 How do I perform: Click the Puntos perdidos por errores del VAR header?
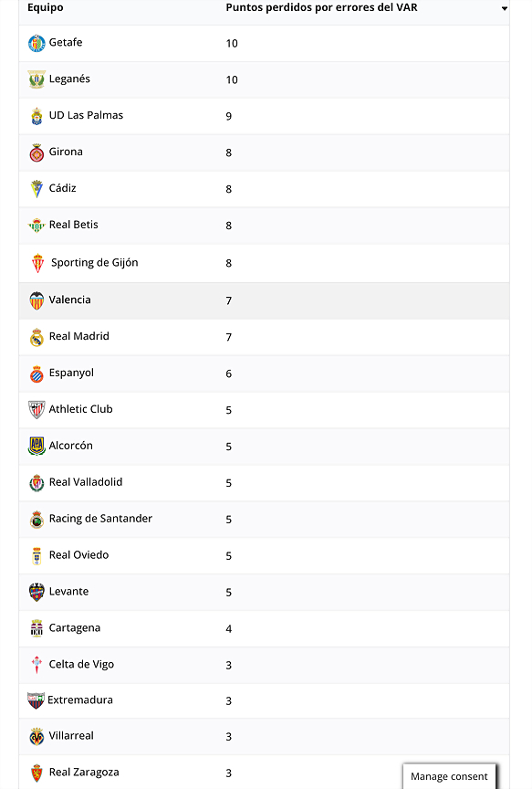click(x=321, y=7)
